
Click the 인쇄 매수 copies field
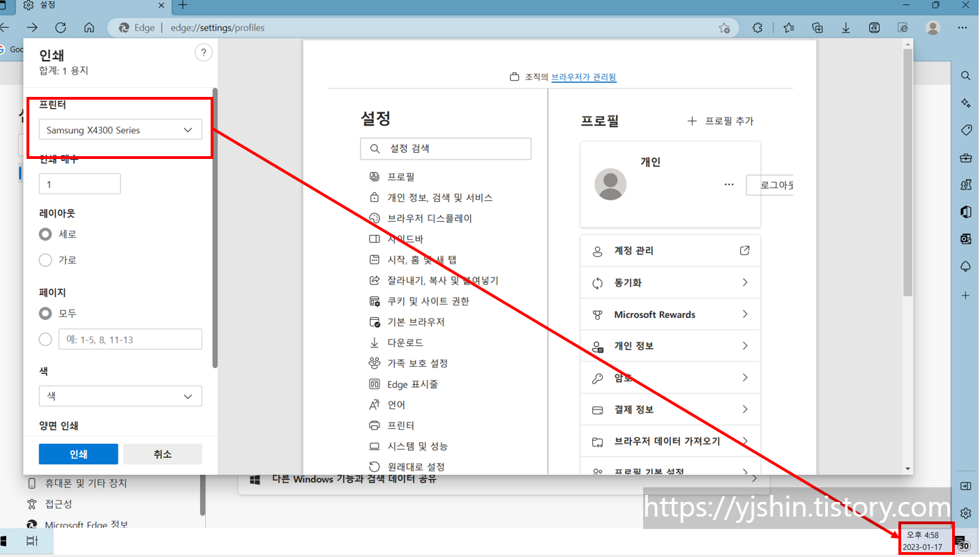click(80, 184)
